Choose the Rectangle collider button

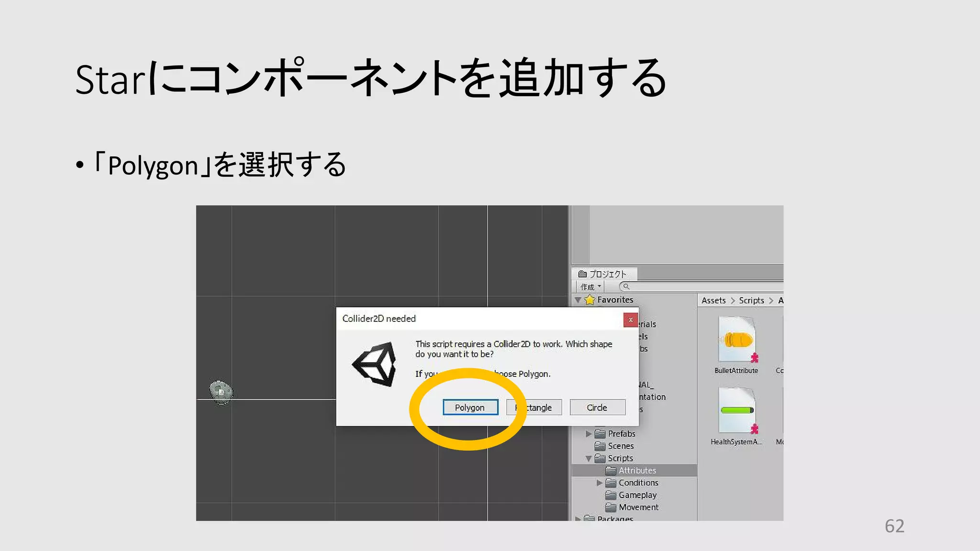[534, 408]
